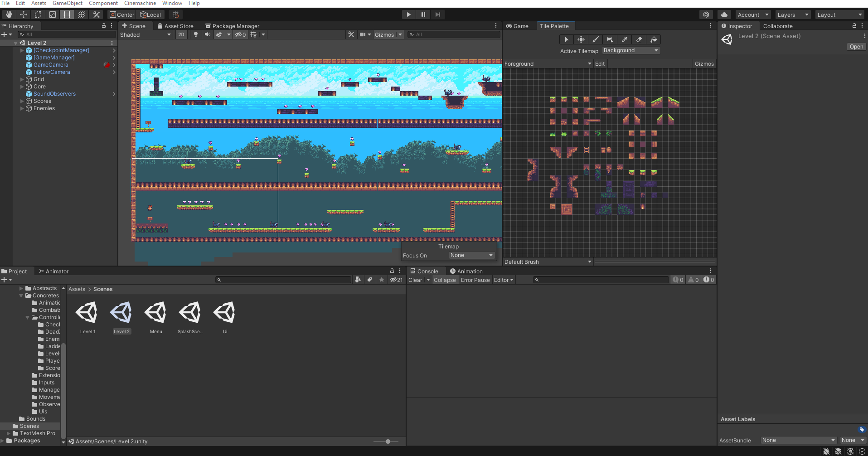Toggle Collapse in the Console
Image resolution: width=868 pixels, height=456 pixels.
(445, 280)
